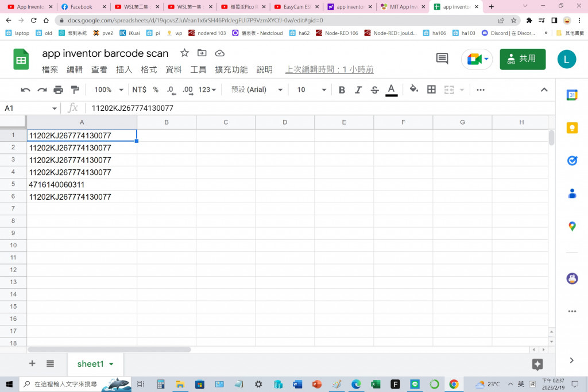Open Google Keep side panel

tap(572, 128)
